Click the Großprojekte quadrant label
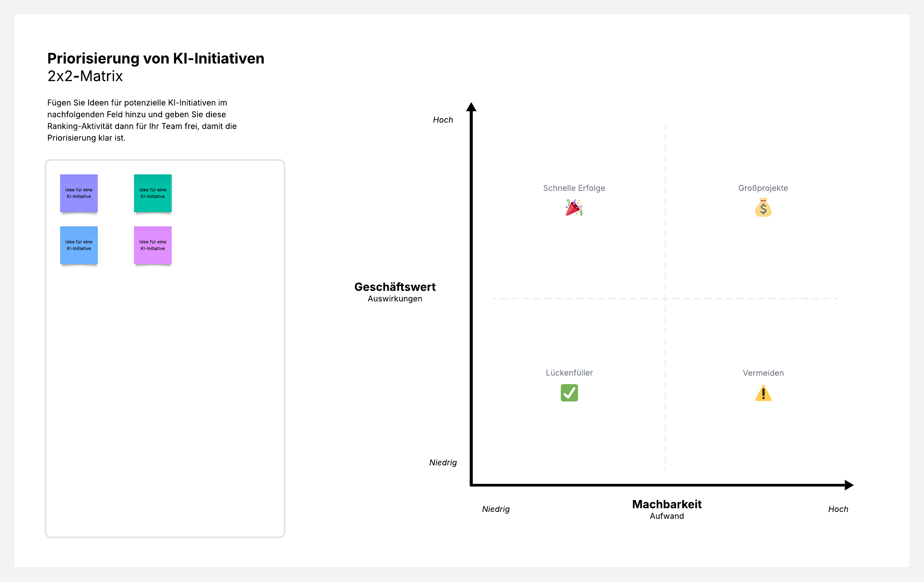The width and height of the screenshot is (924, 582). point(763,188)
